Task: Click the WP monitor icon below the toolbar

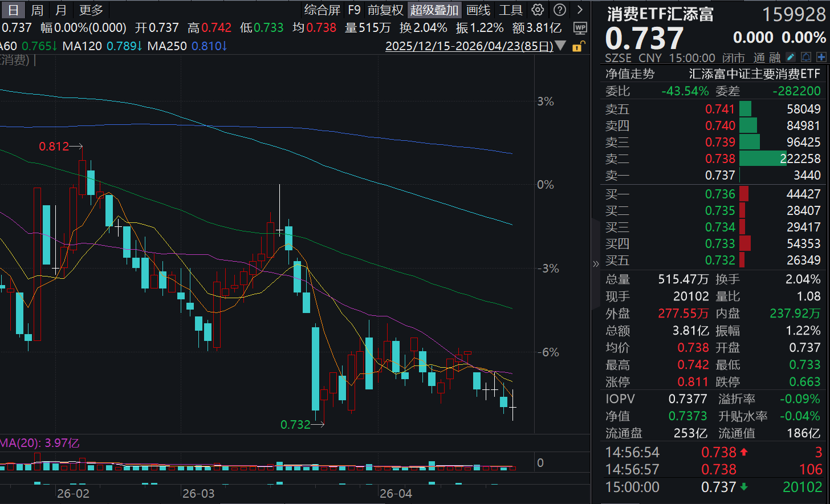Action: [580, 27]
